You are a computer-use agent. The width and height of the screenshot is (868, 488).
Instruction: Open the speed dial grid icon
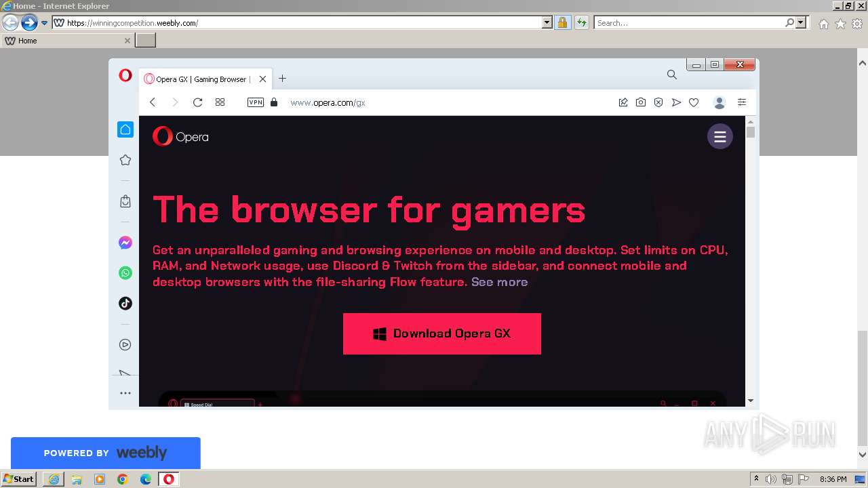coord(220,102)
